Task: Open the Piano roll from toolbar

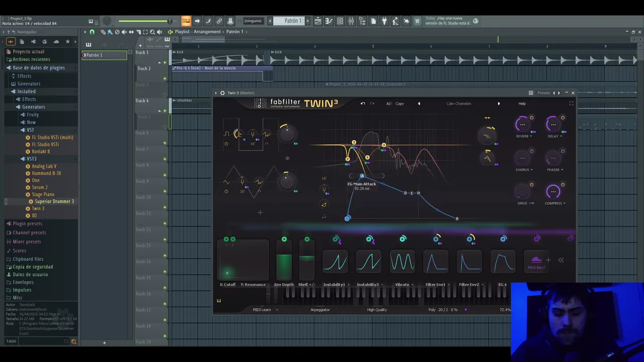Action: (x=329, y=21)
